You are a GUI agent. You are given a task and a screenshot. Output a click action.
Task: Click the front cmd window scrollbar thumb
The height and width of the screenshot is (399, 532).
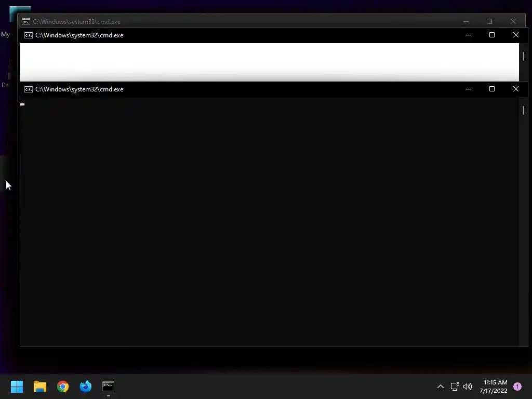pos(524,110)
